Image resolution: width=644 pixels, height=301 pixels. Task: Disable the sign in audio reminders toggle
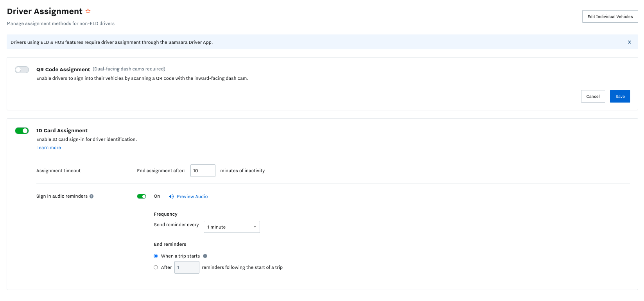(x=142, y=196)
